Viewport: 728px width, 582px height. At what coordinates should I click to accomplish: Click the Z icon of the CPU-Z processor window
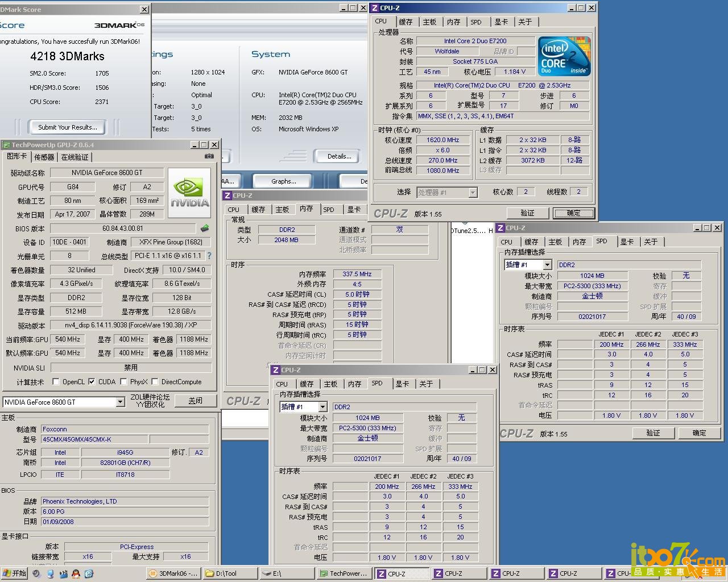tap(374, 8)
